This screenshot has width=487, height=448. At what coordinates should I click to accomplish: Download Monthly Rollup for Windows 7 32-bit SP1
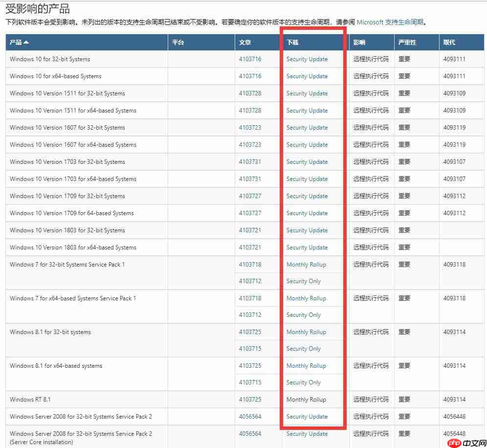(x=306, y=265)
